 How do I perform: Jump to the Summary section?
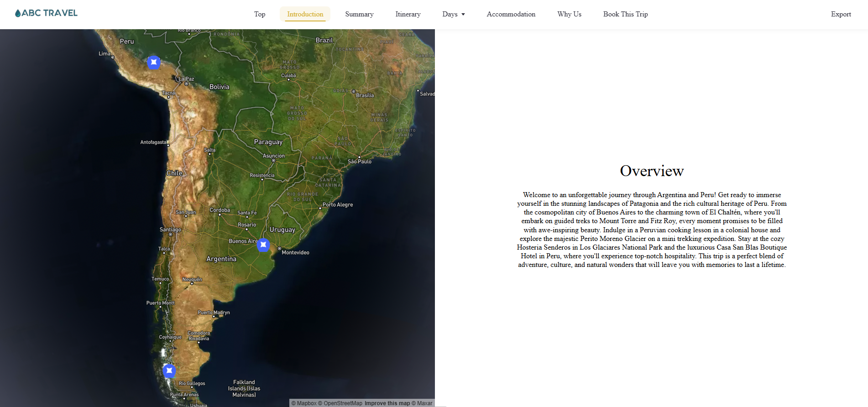[x=359, y=14]
